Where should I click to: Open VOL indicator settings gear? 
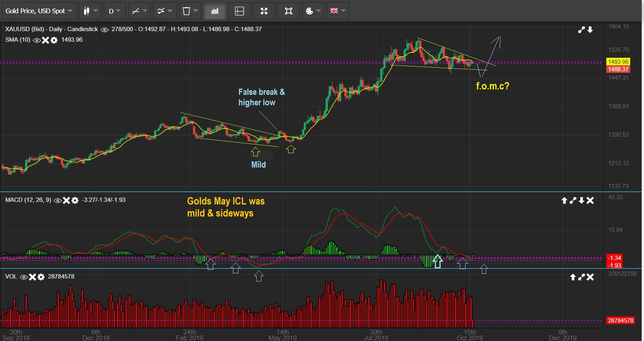point(41,277)
